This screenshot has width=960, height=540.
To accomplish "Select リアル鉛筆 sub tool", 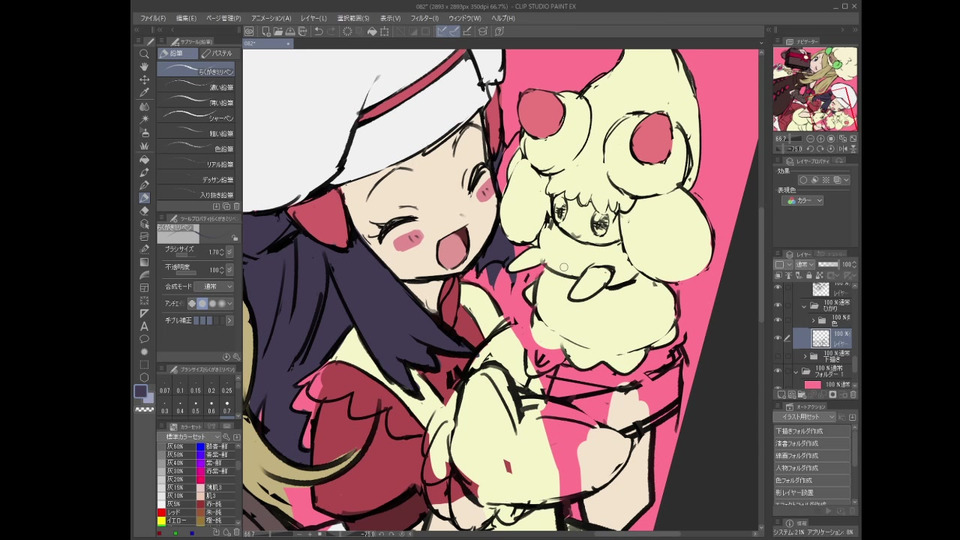I will click(x=196, y=162).
